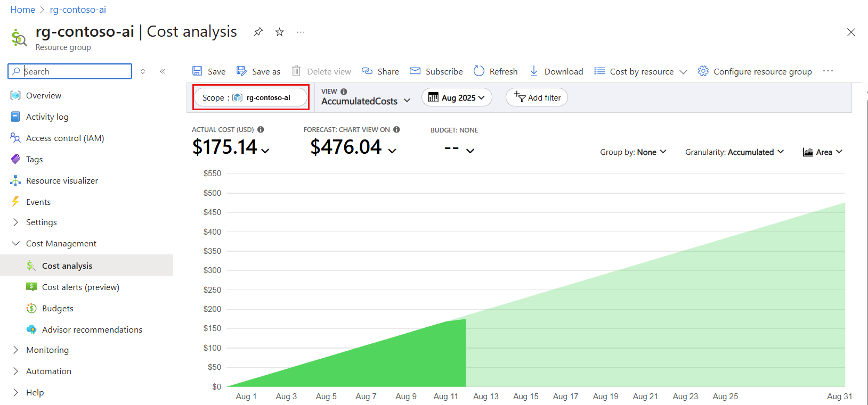Subscribe to cost analysis updates
868x405 pixels.
pos(436,71)
